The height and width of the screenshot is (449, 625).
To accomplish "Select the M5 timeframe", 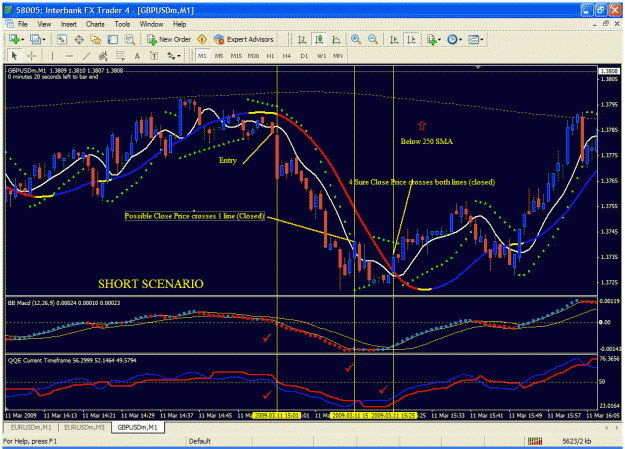I will coord(219,56).
